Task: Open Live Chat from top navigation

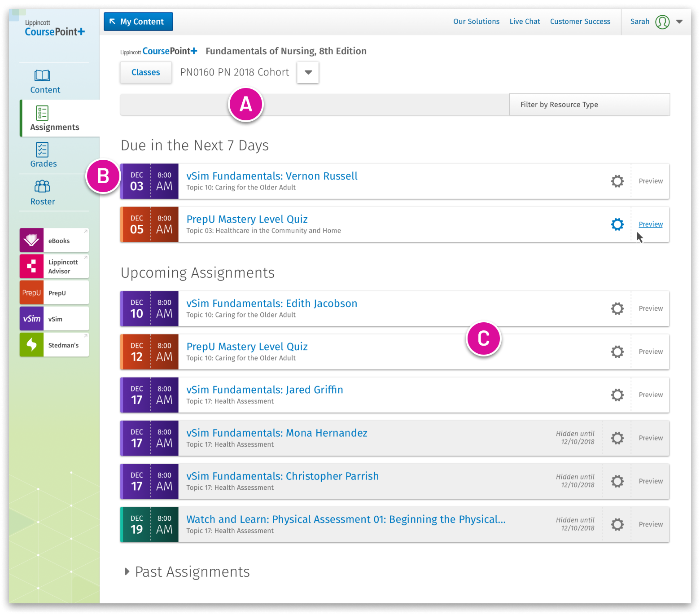Action: pyautogui.click(x=525, y=22)
